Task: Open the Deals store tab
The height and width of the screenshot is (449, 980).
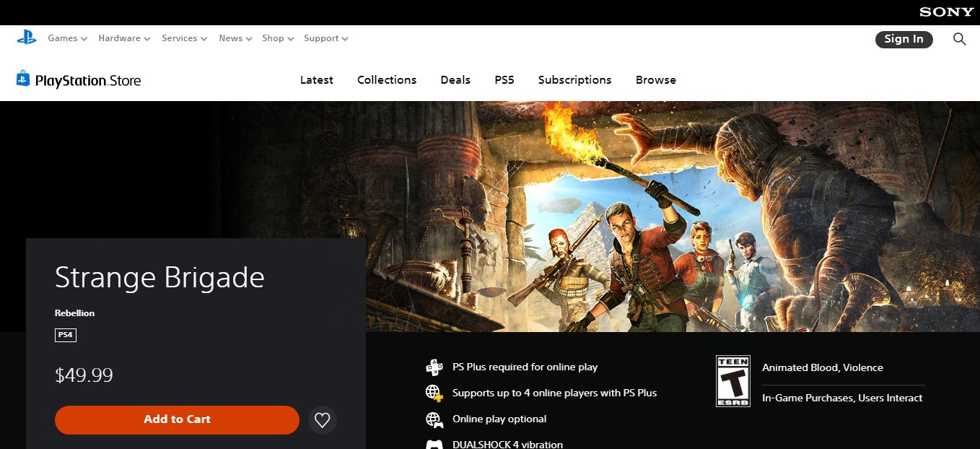Action: [455, 80]
